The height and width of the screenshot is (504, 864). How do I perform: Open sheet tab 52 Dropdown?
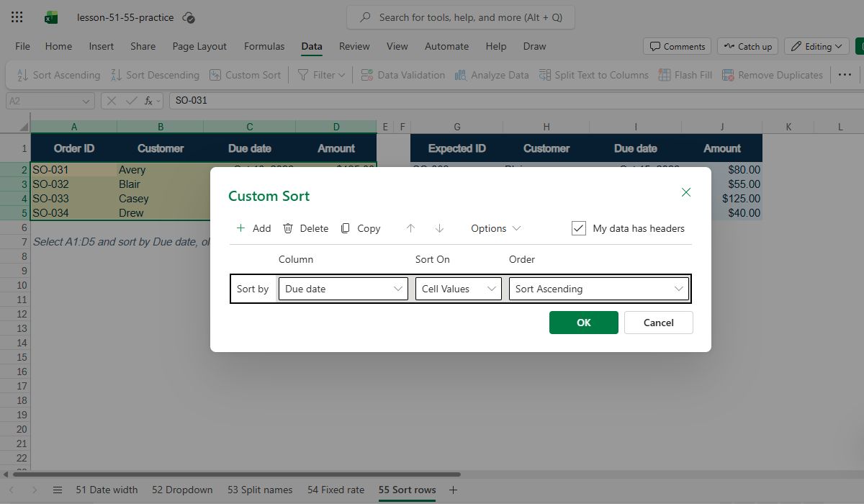[x=182, y=490]
